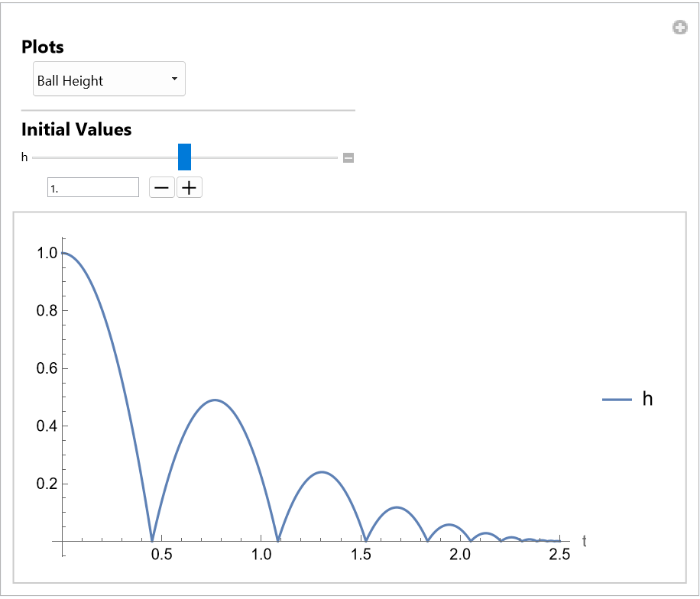700x599 pixels.
Task: Click the 0.4 tick label on height axis
Action: 47,426
